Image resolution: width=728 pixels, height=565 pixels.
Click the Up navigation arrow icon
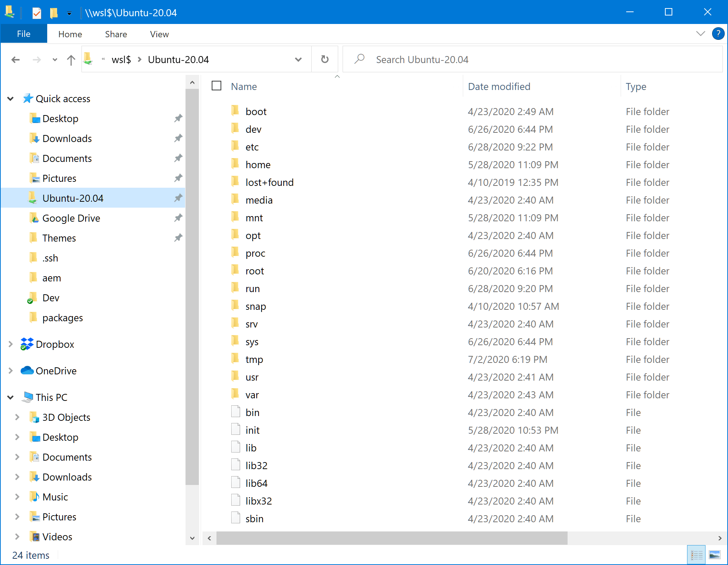coord(70,59)
